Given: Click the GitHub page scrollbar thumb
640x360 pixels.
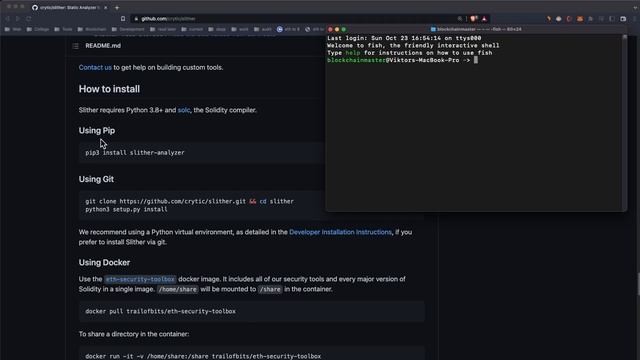Looking at the screenshot, I should (x=638, y=284).
